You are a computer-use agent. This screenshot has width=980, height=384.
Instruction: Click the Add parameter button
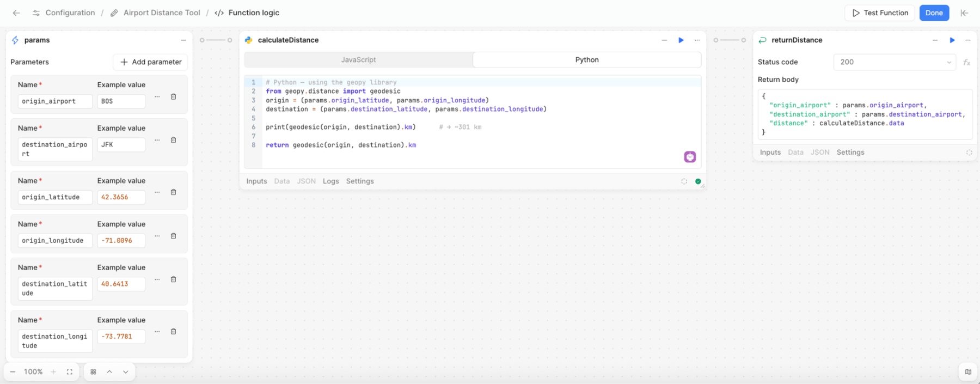[x=151, y=62]
